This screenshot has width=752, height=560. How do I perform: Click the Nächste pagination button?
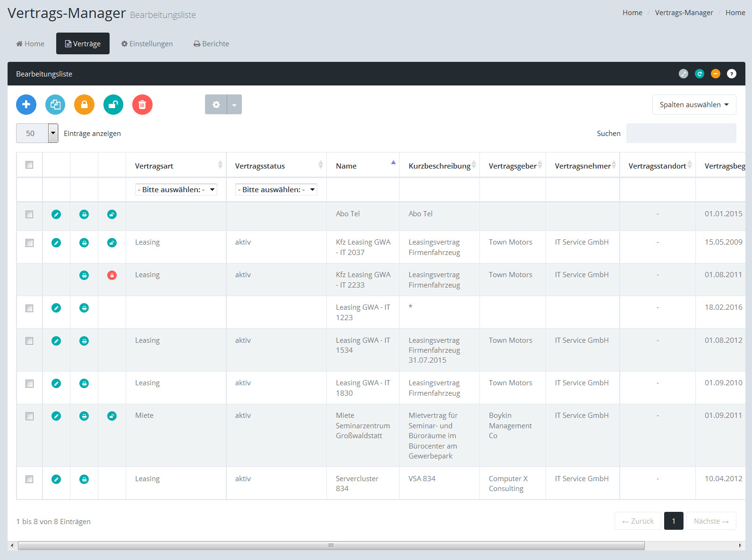[710, 521]
